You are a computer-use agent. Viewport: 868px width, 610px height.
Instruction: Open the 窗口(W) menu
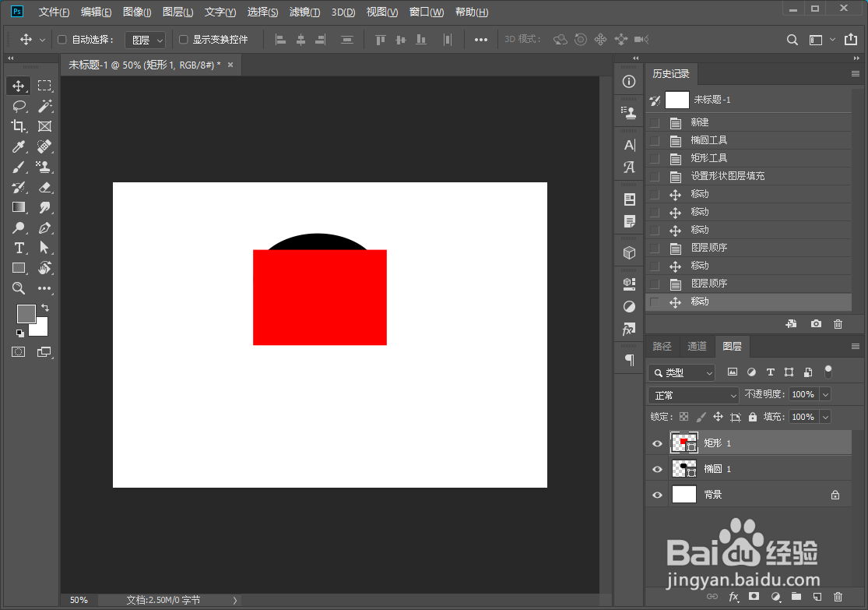point(427,12)
